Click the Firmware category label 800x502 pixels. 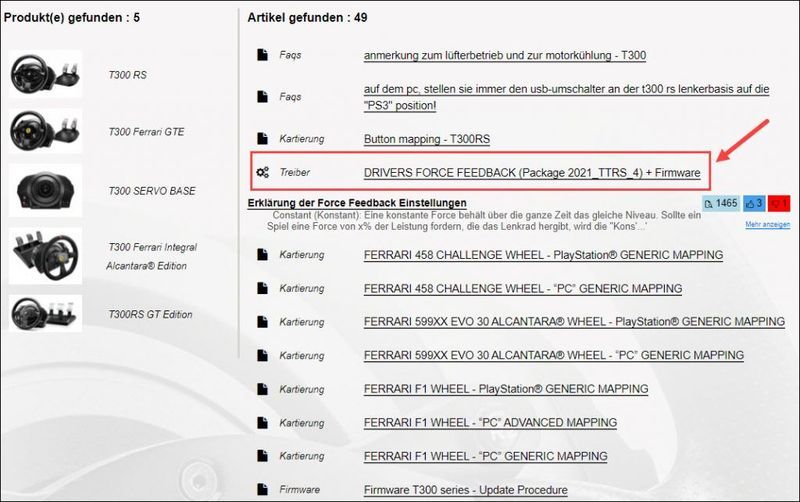point(299,489)
